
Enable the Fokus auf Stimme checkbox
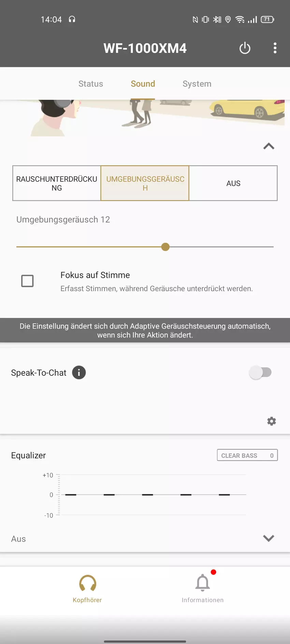(x=27, y=281)
